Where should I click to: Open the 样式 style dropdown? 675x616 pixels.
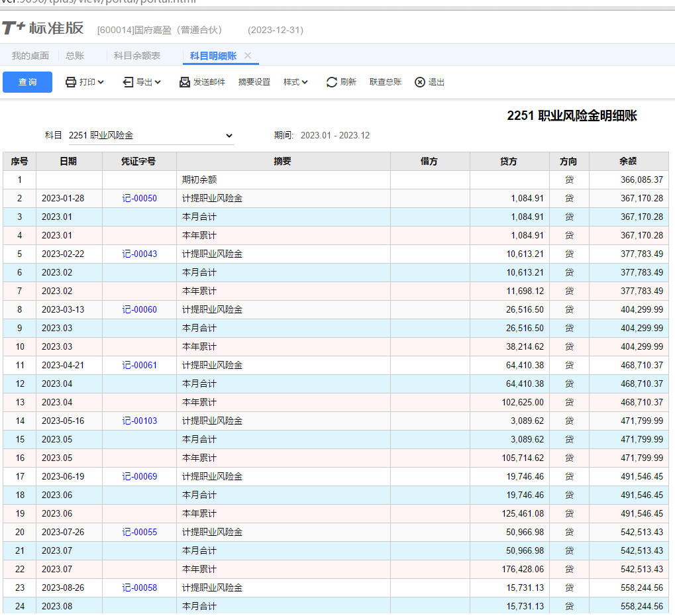tap(295, 82)
